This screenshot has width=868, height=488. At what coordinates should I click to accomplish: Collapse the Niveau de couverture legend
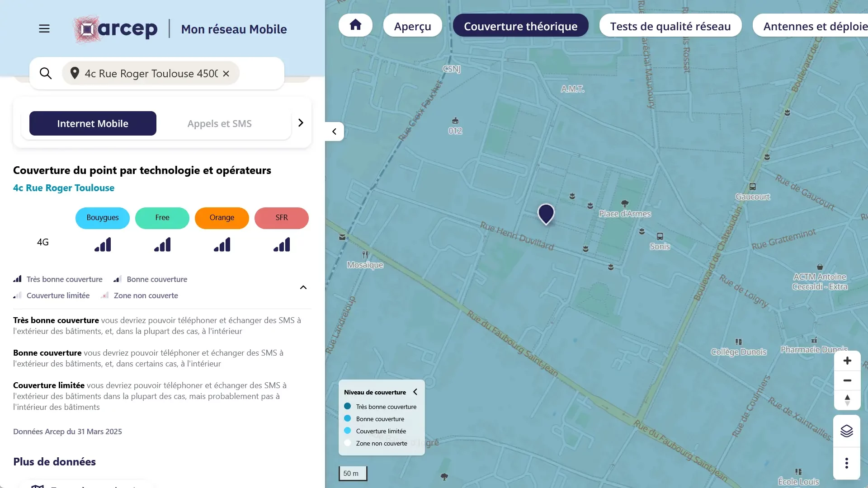pyautogui.click(x=415, y=392)
